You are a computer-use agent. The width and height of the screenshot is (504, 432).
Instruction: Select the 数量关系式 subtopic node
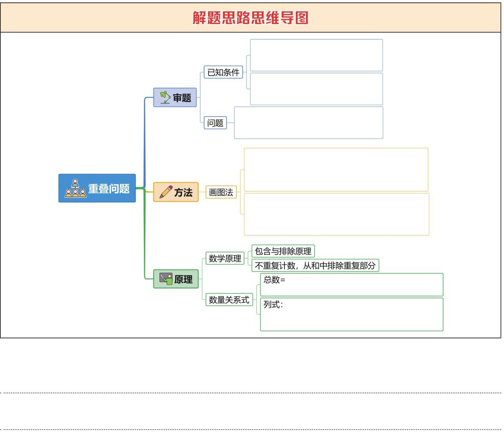point(229,300)
